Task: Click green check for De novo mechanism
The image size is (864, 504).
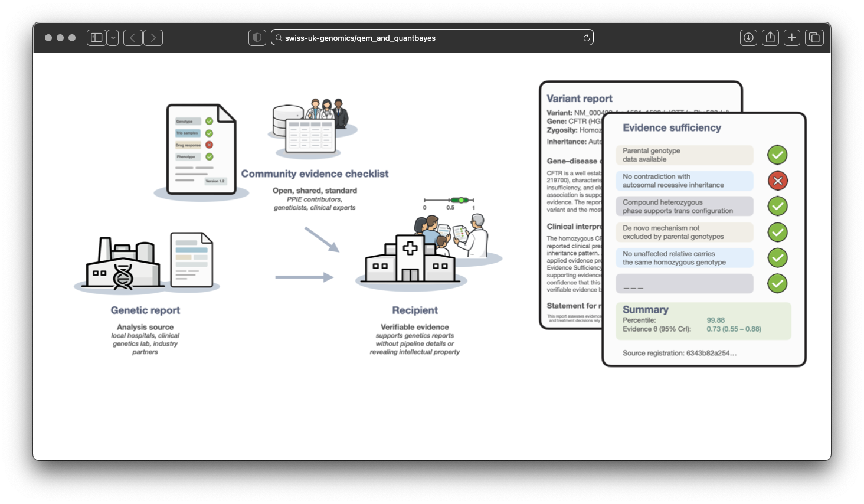Action: pyautogui.click(x=777, y=232)
